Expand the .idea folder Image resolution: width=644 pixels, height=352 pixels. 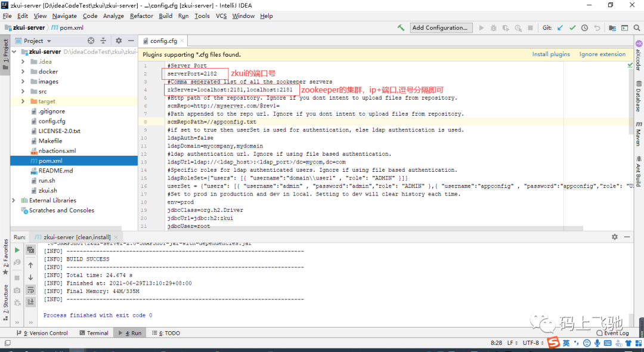(x=23, y=61)
